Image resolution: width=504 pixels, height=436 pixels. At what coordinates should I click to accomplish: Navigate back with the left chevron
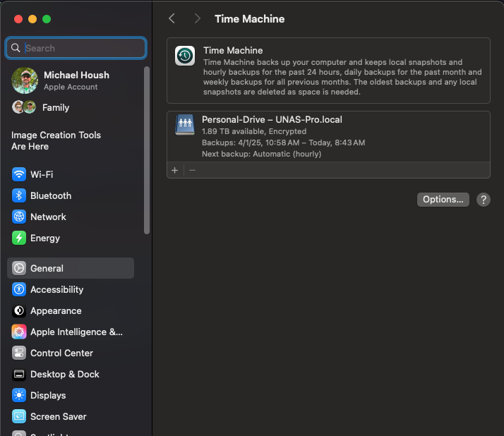pyautogui.click(x=172, y=19)
